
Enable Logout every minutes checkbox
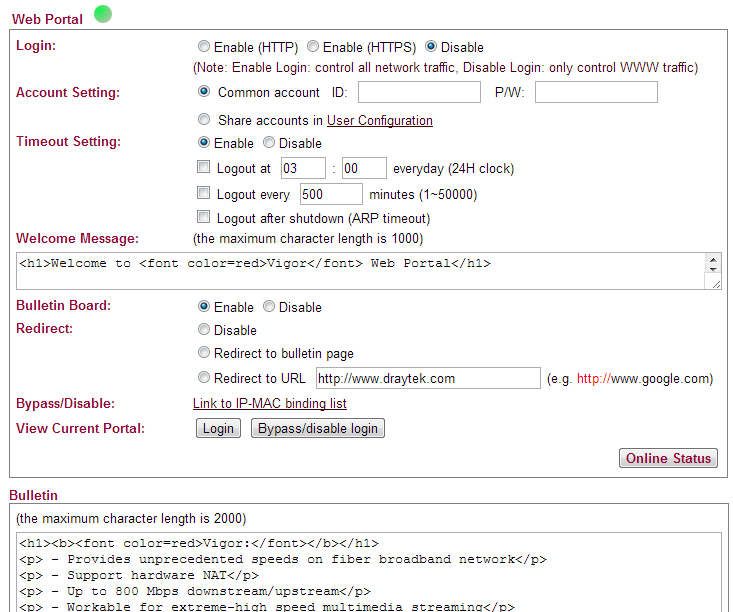(x=203, y=193)
